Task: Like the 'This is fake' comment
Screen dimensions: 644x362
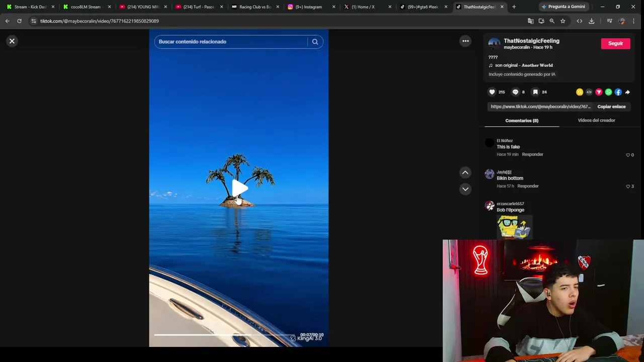Action: coord(628,155)
